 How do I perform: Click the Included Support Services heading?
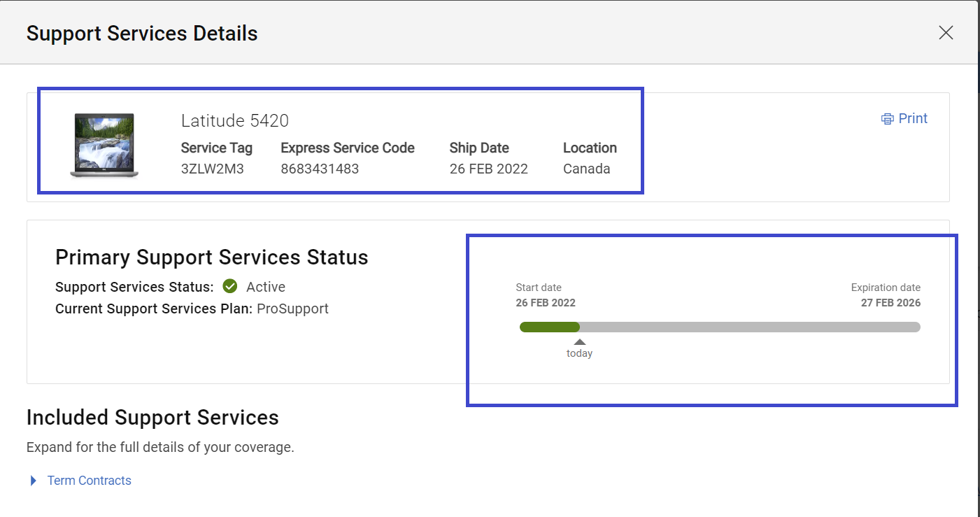[152, 418]
